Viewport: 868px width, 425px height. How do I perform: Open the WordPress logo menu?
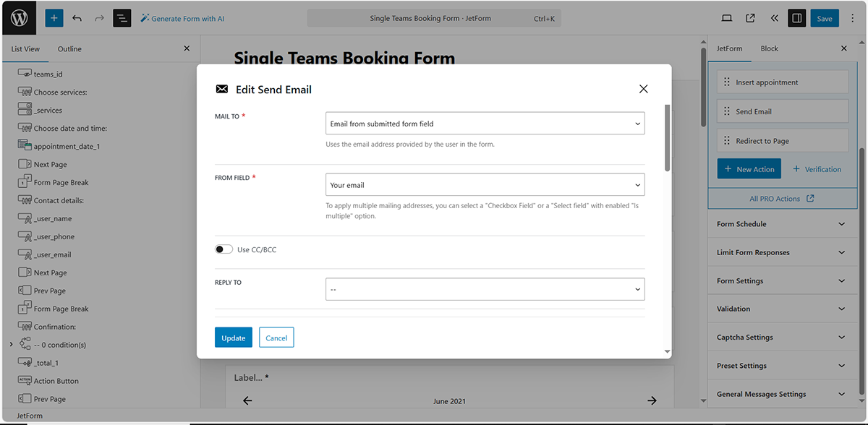pyautogui.click(x=19, y=18)
